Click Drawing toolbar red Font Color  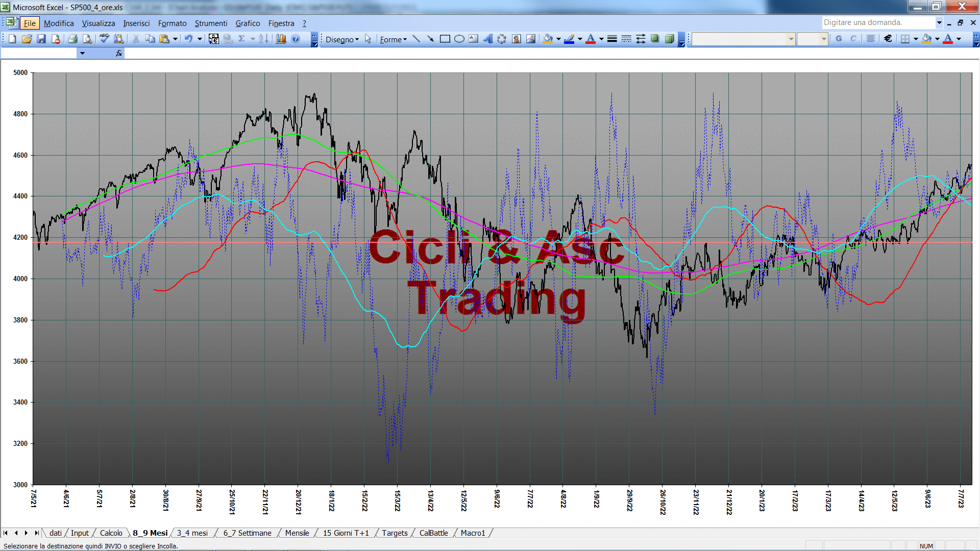click(591, 39)
